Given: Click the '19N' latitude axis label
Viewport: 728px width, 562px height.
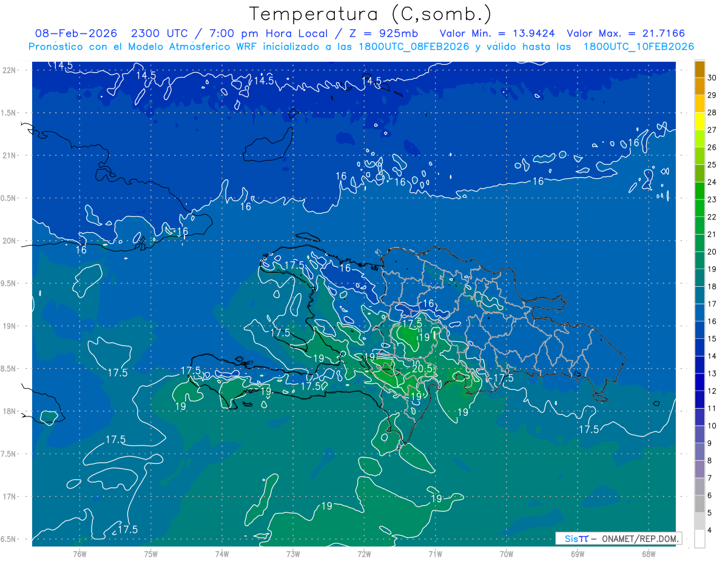Looking at the screenshot, I should click(x=10, y=326).
